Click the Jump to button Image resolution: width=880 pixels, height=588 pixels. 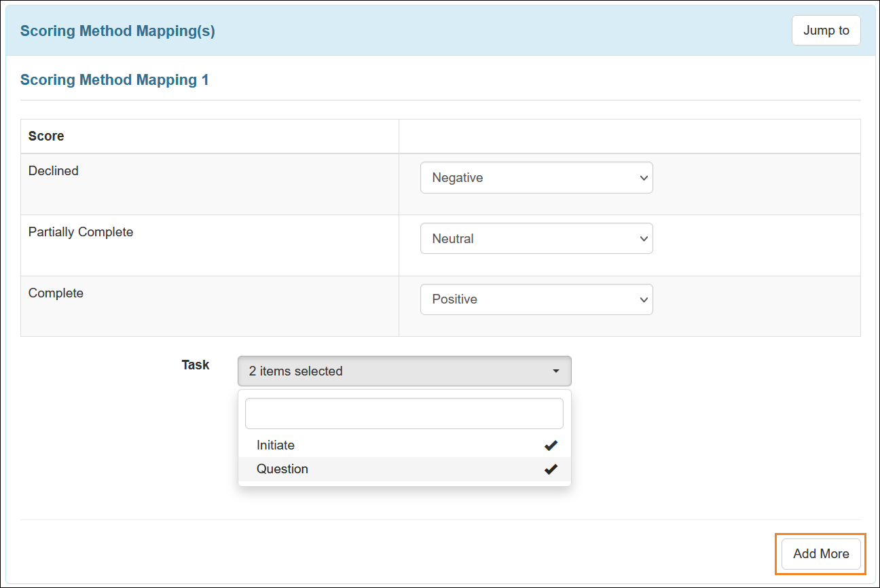(826, 30)
